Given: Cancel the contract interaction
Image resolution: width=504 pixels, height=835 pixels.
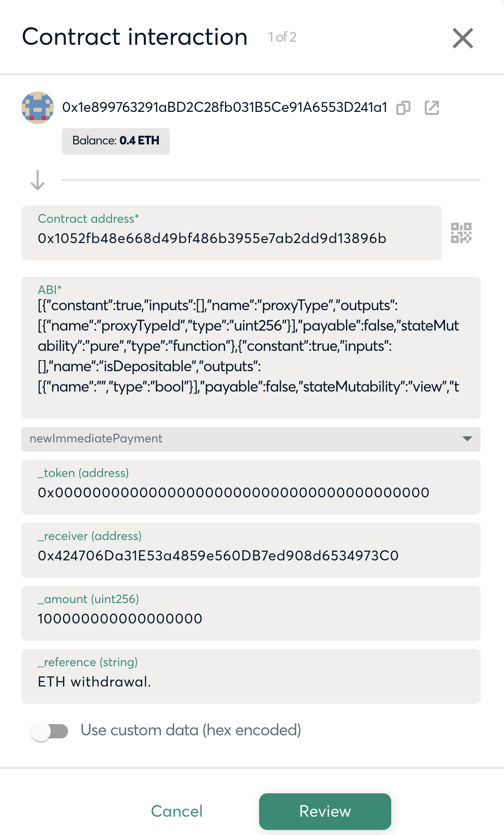Looking at the screenshot, I should click(177, 811).
